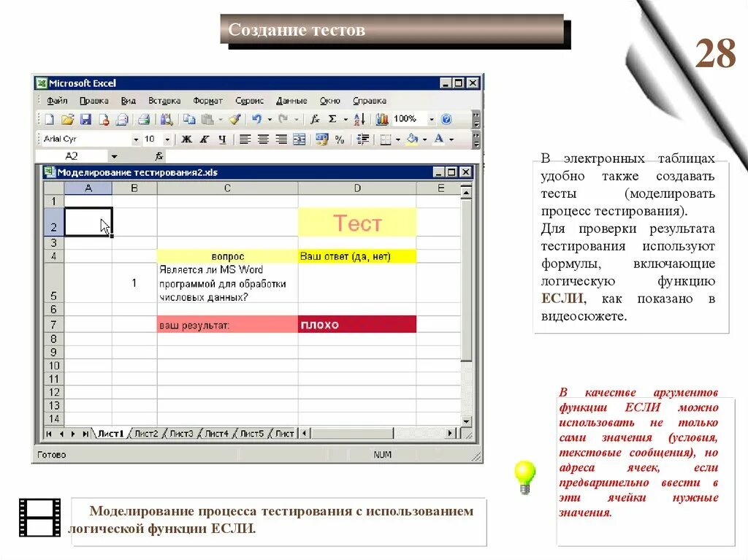Click the first-sheet tab navigation arrow
The height and width of the screenshot is (560, 748).
pyautogui.click(x=49, y=434)
